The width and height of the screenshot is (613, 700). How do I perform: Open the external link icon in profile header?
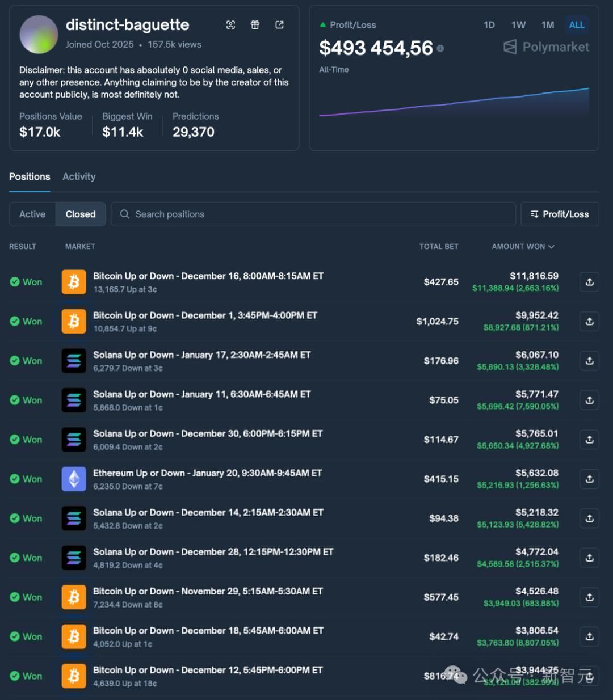[279, 25]
